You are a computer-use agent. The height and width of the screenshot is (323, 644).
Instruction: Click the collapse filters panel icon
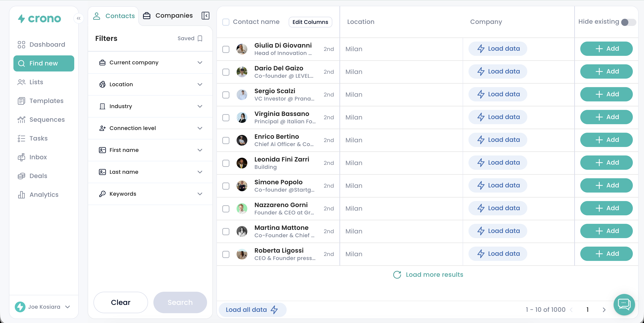(205, 16)
